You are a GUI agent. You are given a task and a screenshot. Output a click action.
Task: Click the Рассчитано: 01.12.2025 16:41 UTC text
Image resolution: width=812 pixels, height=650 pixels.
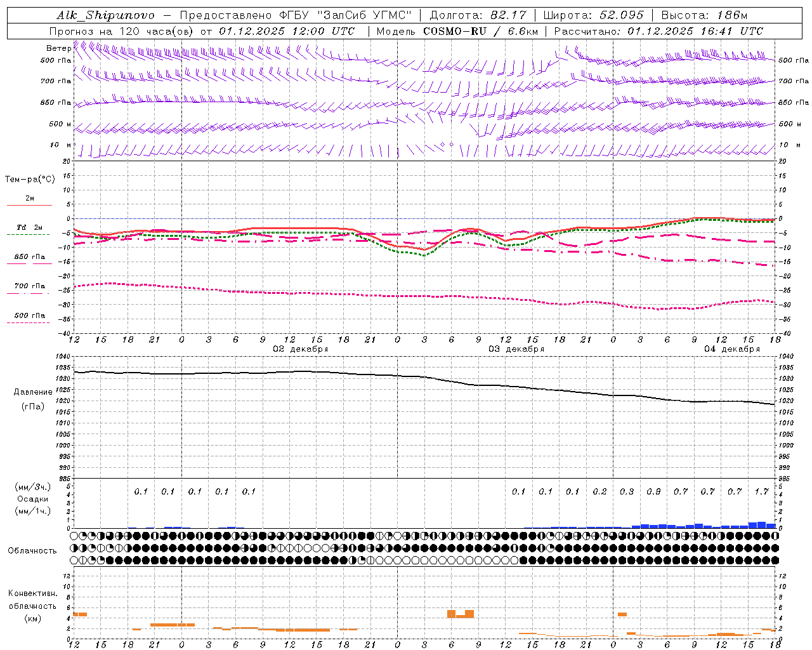click(x=658, y=31)
